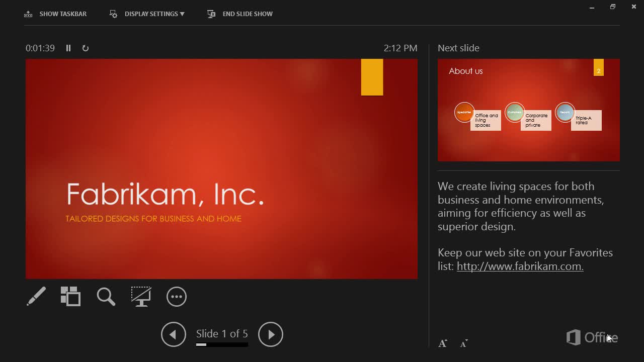644x362 pixels.
Task: Click the Show Taskbar button
Action: pyautogui.click(x=55, y=14)
